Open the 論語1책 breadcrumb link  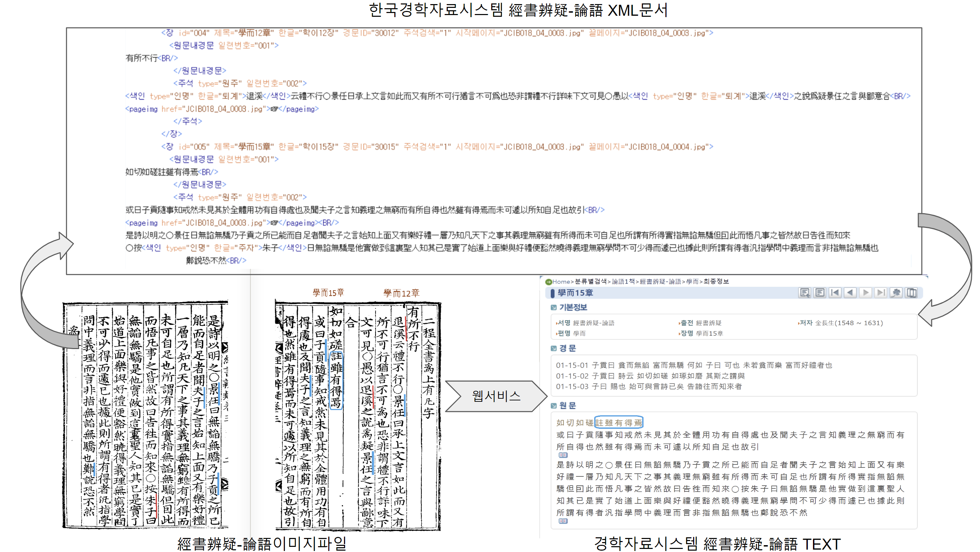pos(621,282)
